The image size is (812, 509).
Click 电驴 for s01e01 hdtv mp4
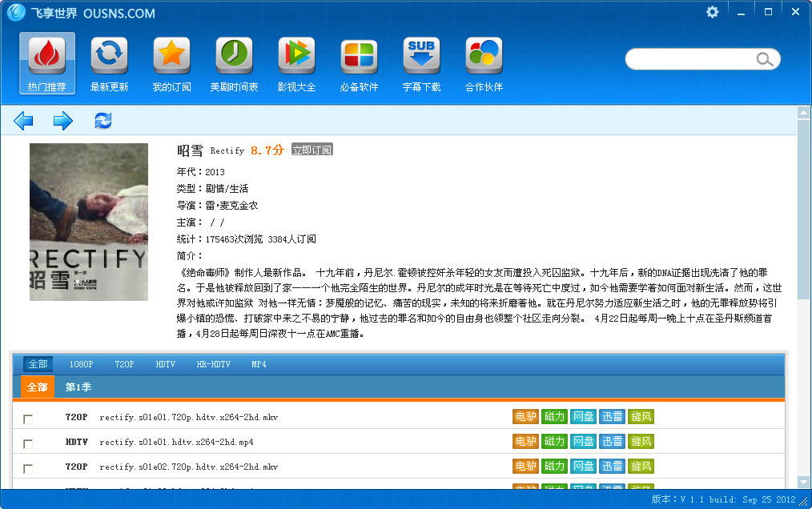coord(525,441)
